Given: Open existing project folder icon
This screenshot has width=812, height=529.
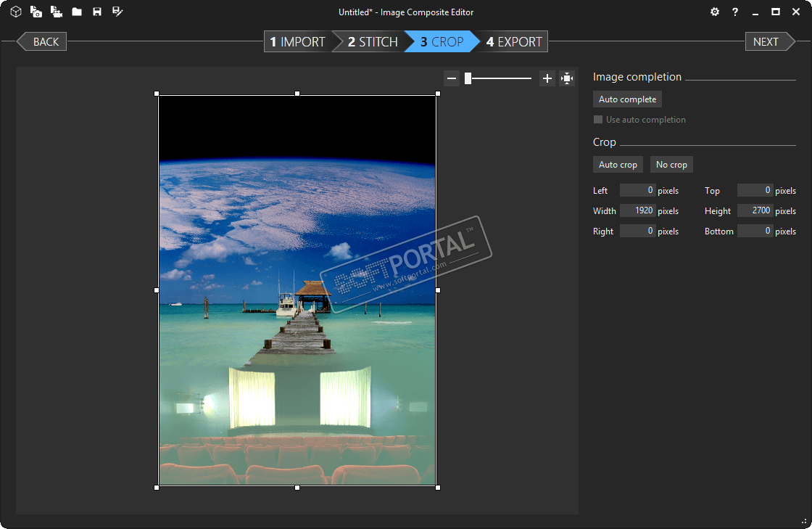Looking at the screenshot, I should tap(77, 12).
